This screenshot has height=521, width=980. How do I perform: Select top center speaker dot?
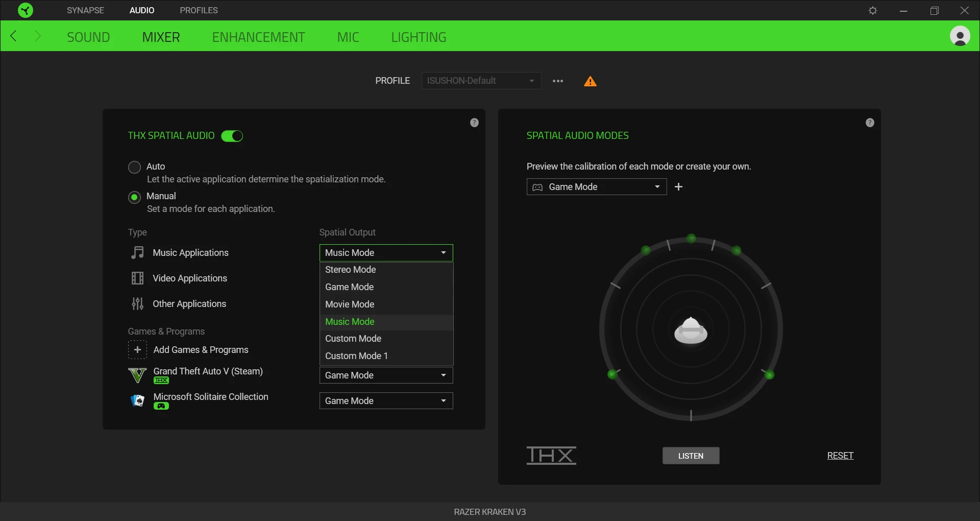[691, 239]
